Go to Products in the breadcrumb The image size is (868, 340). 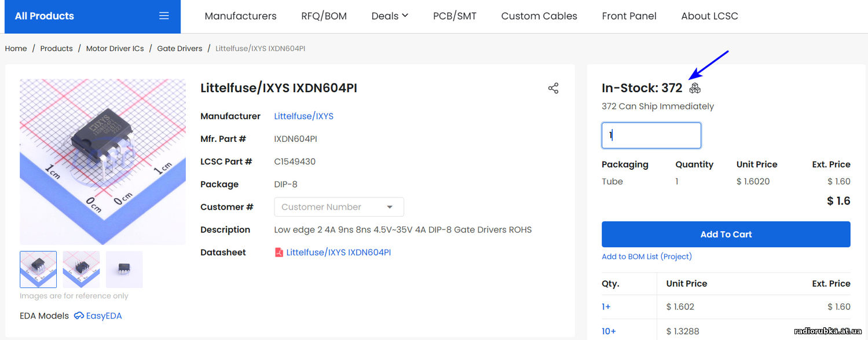coord(56,49)
